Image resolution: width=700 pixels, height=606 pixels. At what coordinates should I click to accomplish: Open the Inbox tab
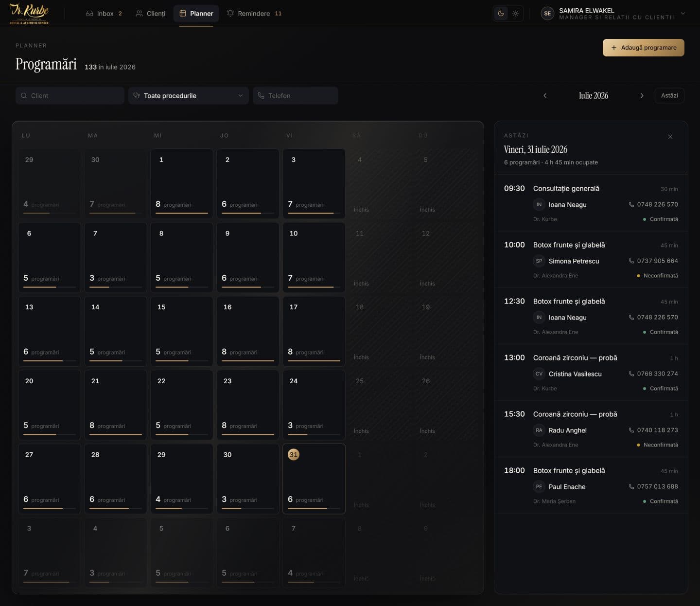(104, 14)
